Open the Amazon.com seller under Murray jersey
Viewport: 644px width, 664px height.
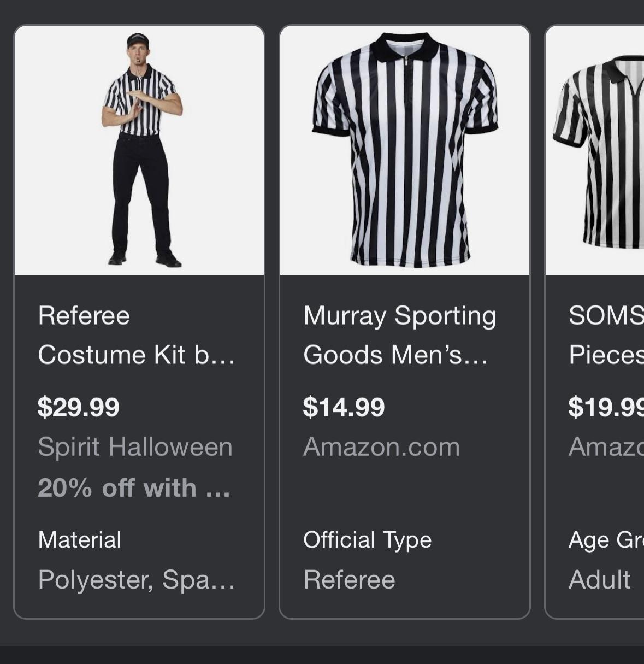click(382, 447)
